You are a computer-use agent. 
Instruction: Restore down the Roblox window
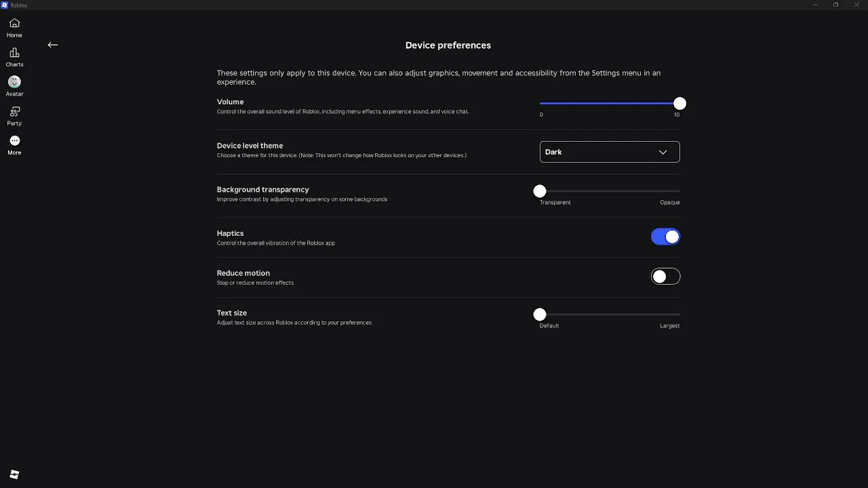[835, 5]
